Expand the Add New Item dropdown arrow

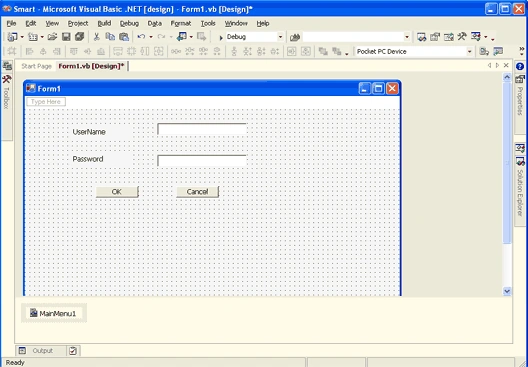coord(42,37)
